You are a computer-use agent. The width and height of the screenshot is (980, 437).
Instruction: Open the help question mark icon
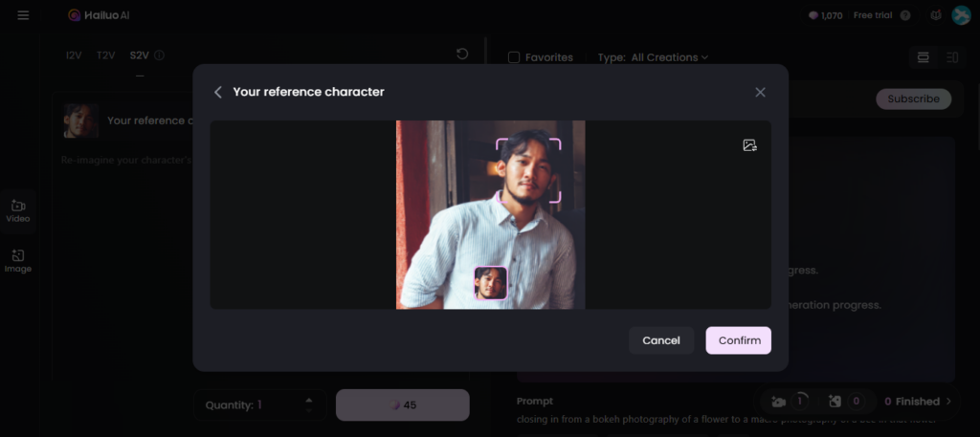(x=905, y=15)
